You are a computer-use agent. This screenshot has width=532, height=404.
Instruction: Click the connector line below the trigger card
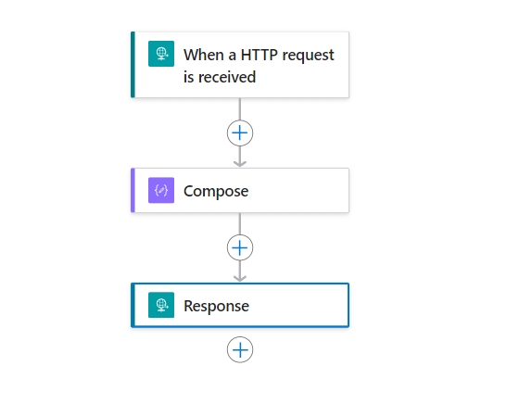tap(240, 109)
